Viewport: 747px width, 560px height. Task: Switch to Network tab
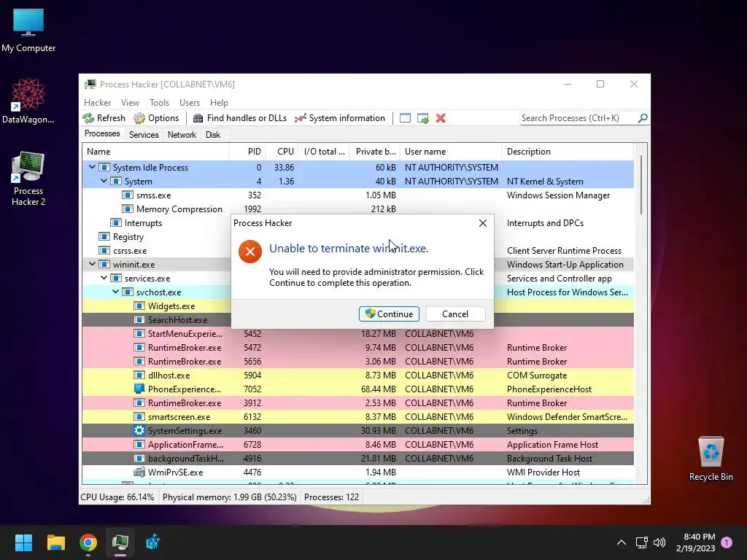[182, 135]
